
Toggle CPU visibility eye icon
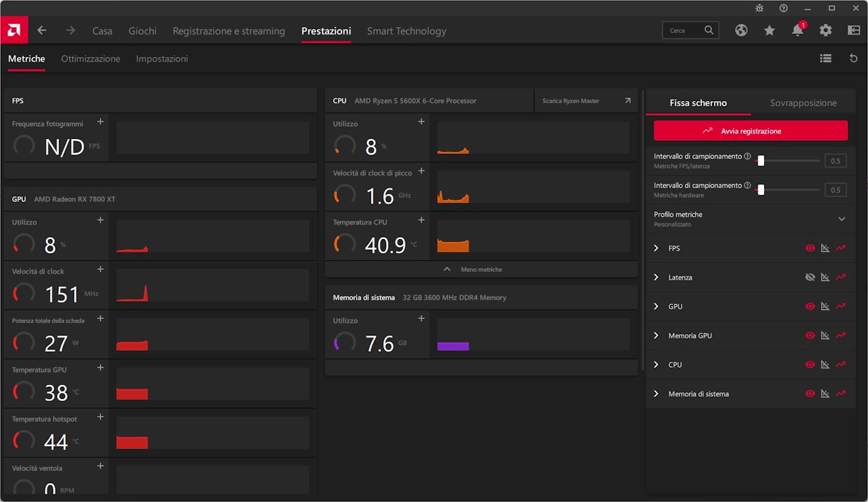point(810,365)
